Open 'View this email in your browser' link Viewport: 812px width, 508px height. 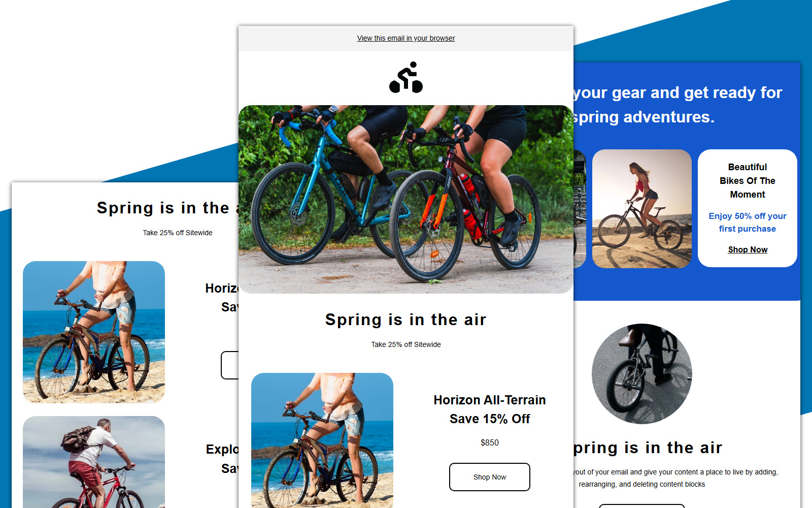tap(406, 38)
